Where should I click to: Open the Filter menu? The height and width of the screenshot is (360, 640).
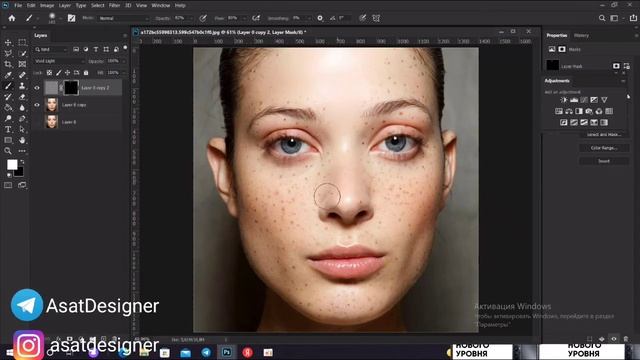point(114,6)
